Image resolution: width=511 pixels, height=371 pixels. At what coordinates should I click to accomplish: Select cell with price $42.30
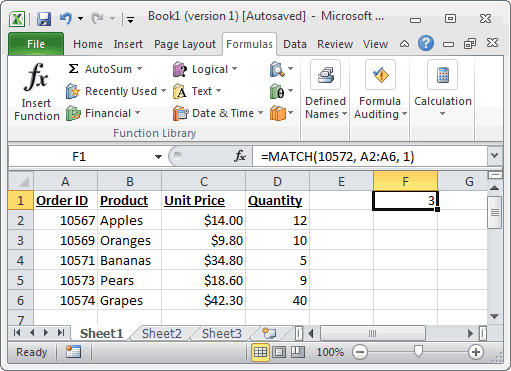click(204, 300)
